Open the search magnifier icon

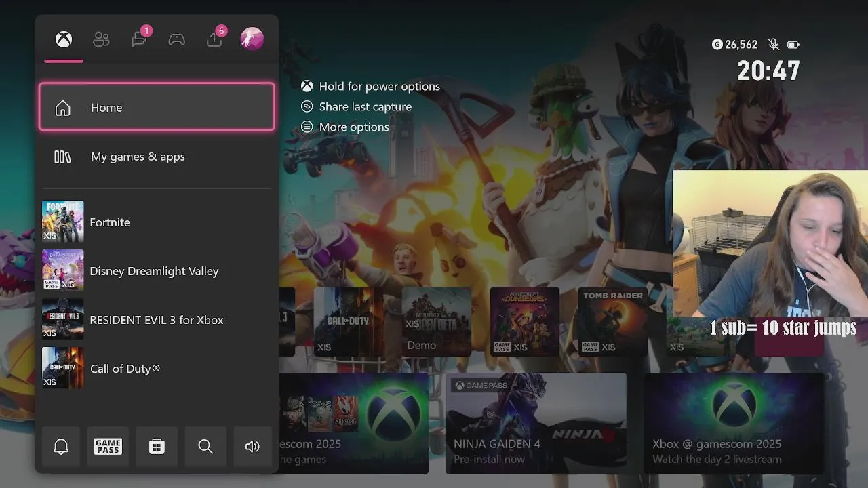click(x=205, y=446)
